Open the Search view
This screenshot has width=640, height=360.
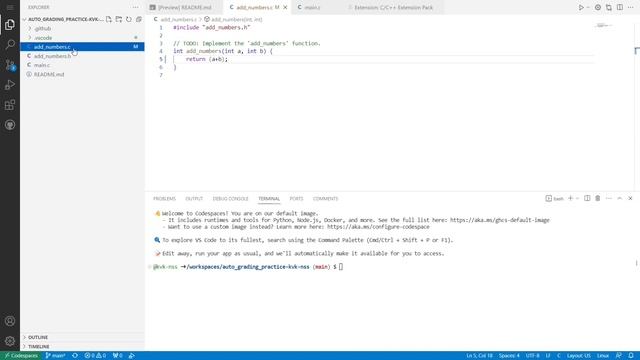10,44
